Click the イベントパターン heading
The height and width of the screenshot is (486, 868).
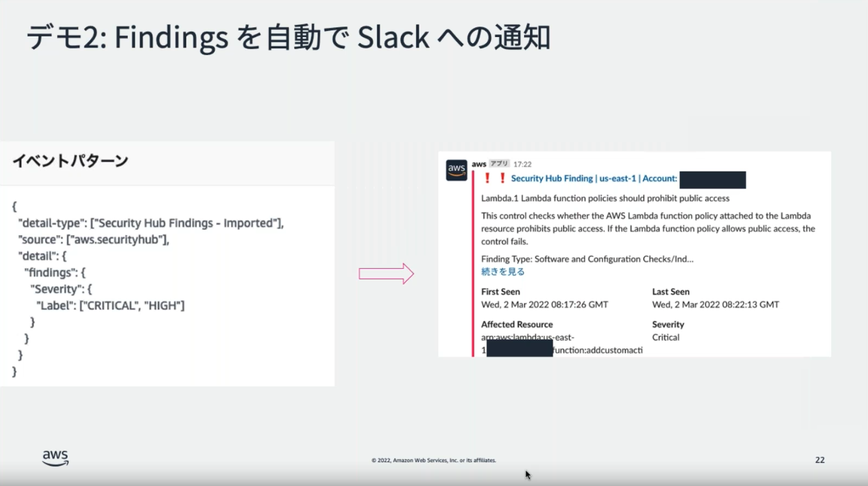click(x=70, y=161)
